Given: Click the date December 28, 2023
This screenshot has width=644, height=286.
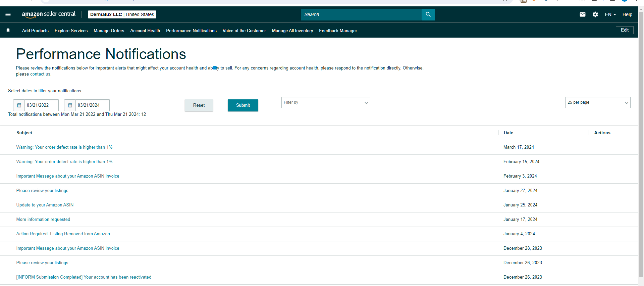Looking at the screenshot, I should [523, 248].
